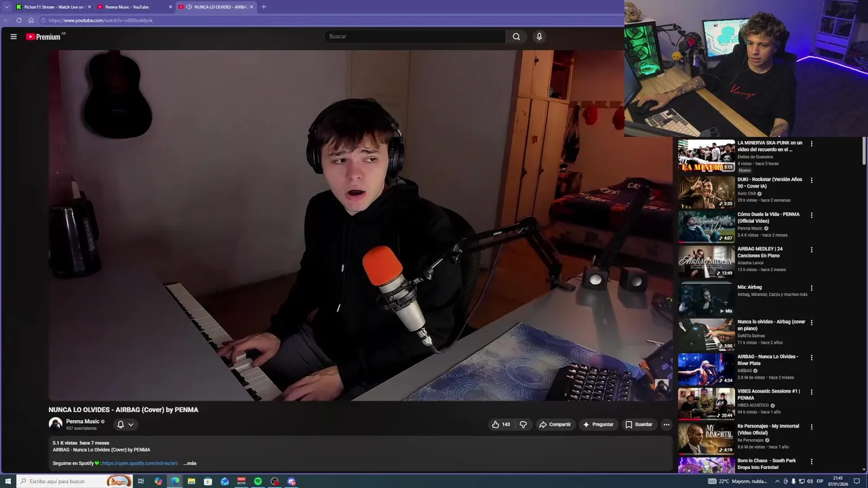Save the video with Guardar button
The height and width of the screenshot is (488, 868).
click(x=639, y=424)
